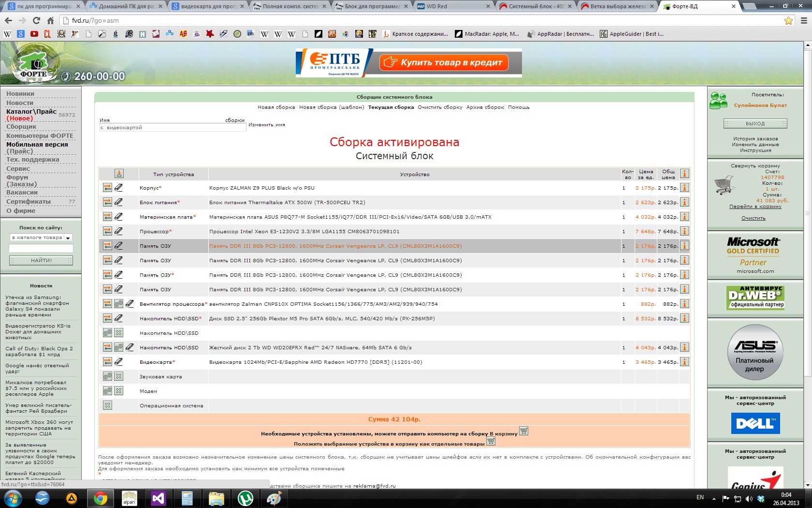Click the Chrome home button
This screenshot has height=508, width=812.
[x=50, y=20]
